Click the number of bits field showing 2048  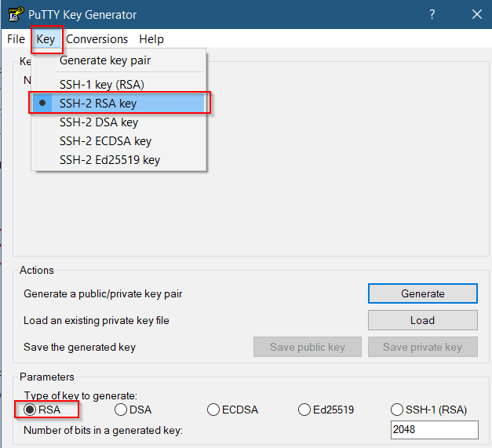[x=435, y=430]
